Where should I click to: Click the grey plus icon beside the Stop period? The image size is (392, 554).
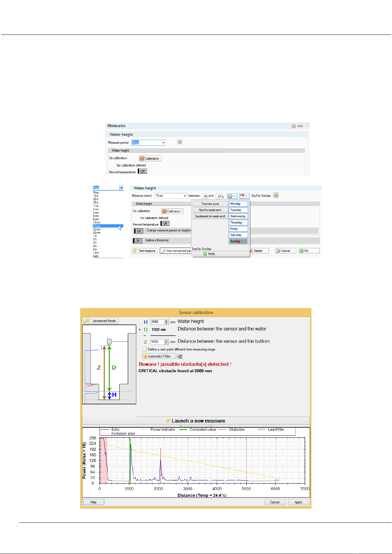(x=180, y=142)
